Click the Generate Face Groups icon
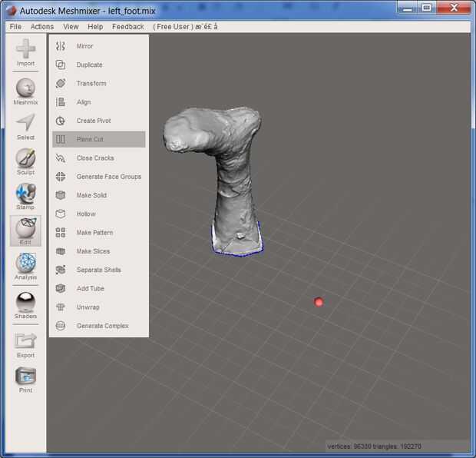Image resolution: width=476 pixels, height=458 pixels. (61, 177)
